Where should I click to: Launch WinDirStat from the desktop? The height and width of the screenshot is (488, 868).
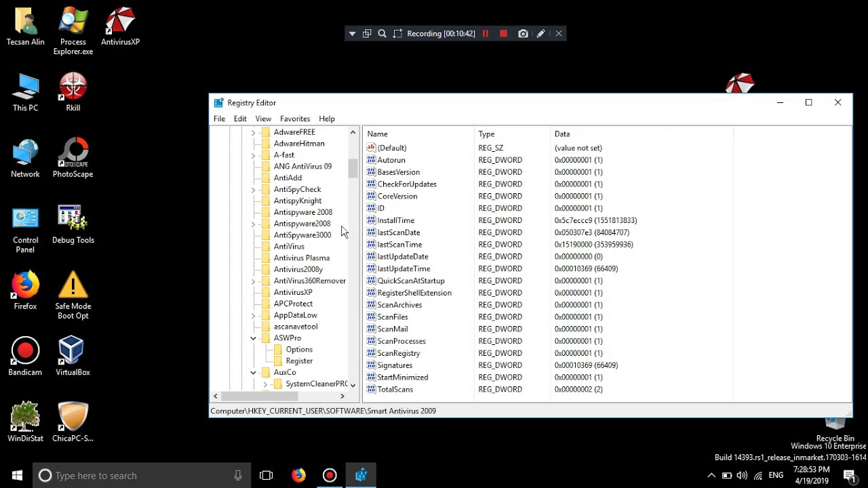click(x=25, y=423)
